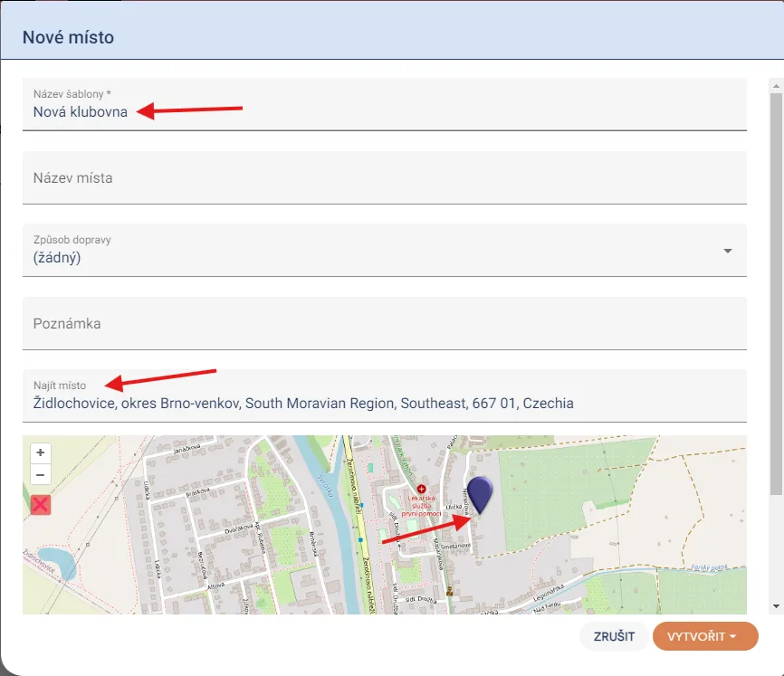Click the red X map control

click(x=41, y=505)
